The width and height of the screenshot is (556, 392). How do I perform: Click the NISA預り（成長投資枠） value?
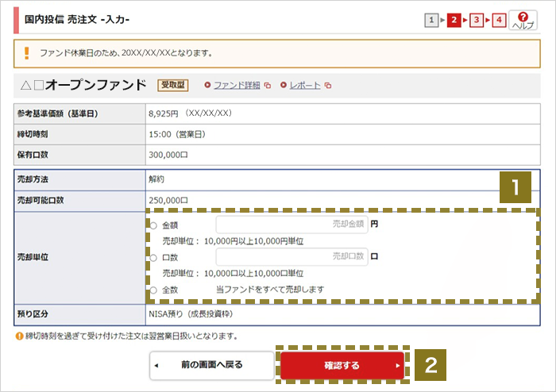[191, 314]
